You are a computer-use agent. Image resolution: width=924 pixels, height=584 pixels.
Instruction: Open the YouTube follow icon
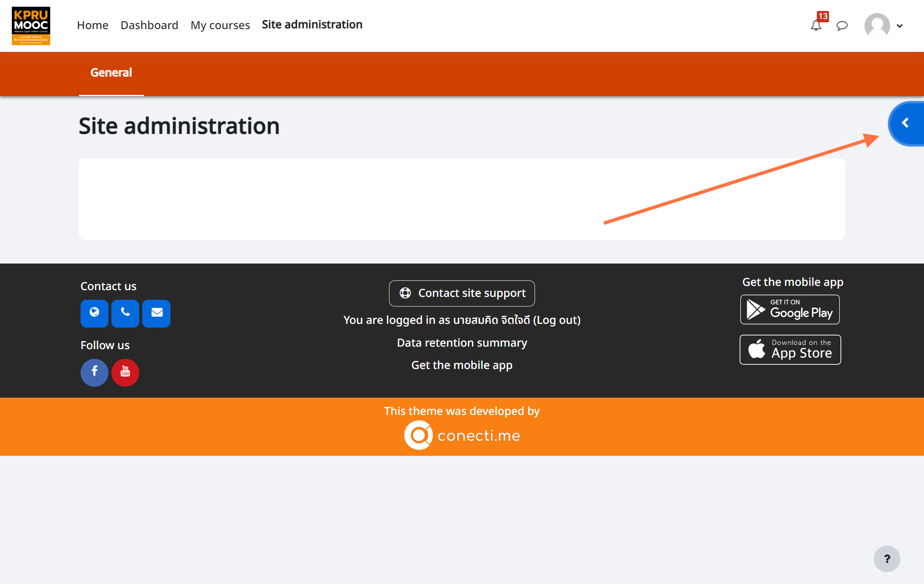coord(125,372)
